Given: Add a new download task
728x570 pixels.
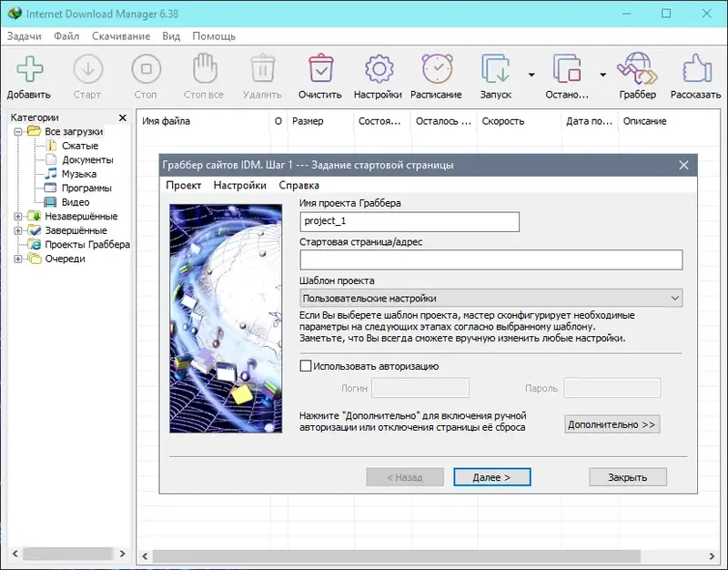Looking at the screenshot, I should coord(30,73).
